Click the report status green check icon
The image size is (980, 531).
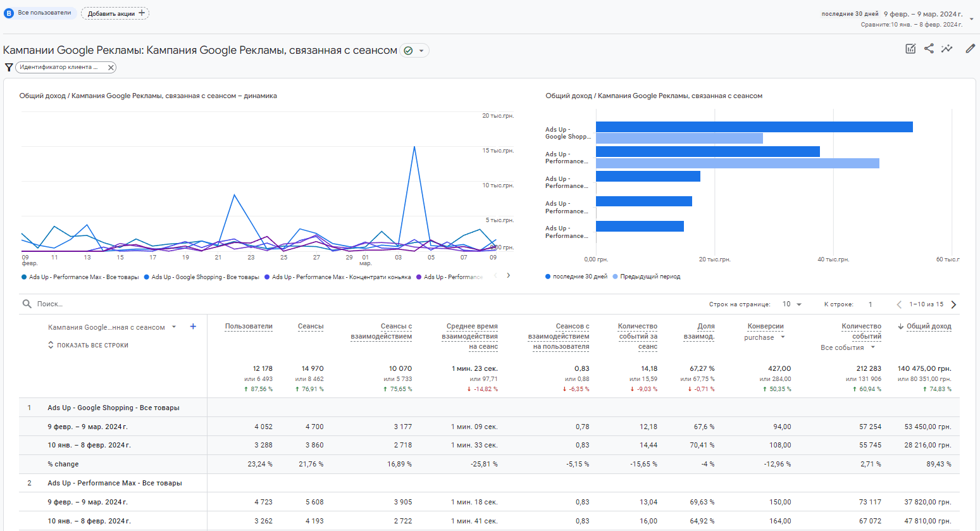(x=409, y=51)
